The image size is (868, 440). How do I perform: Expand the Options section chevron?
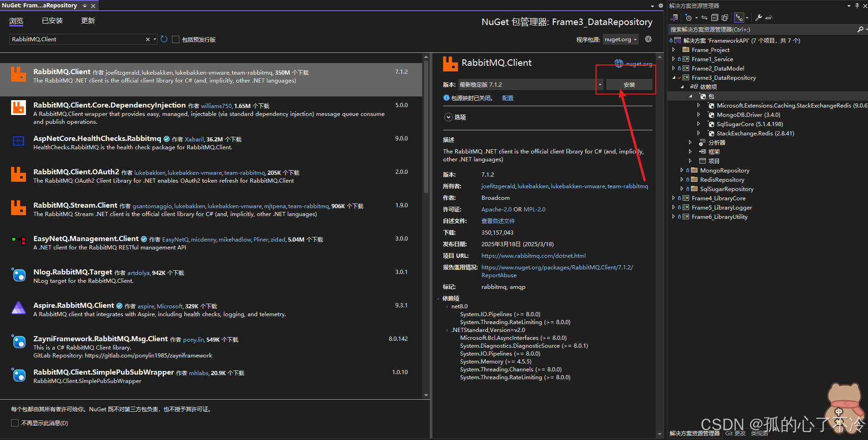pos(448,117)
